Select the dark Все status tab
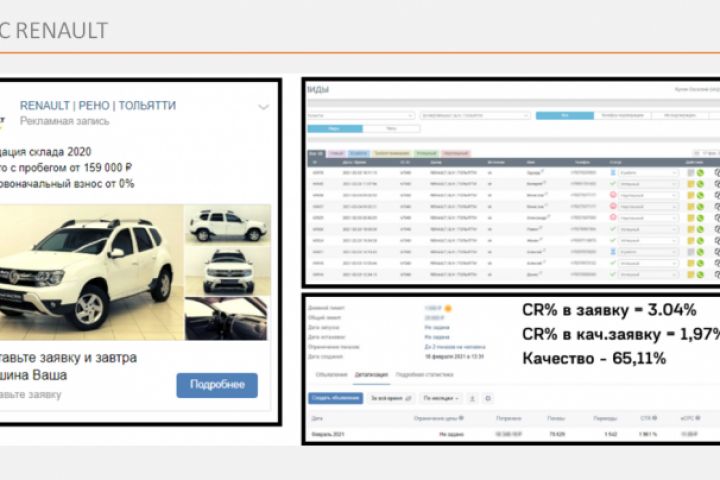 coord(316,153)
